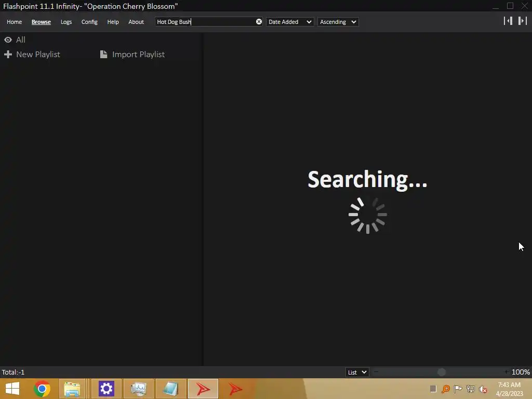Image resolution: width=532 pixels, height=399 pixels.
Task: Open the Action Center flag tray icon
Action: click(458, 389)
